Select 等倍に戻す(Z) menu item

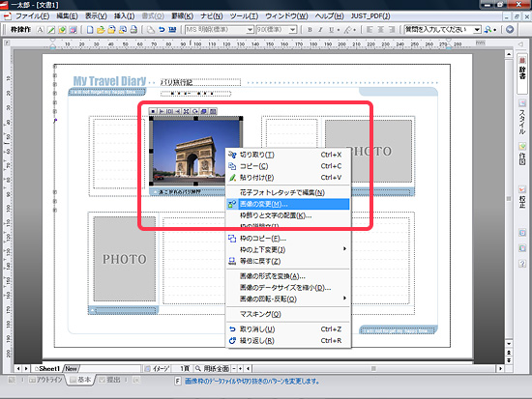tap(287, 261)
